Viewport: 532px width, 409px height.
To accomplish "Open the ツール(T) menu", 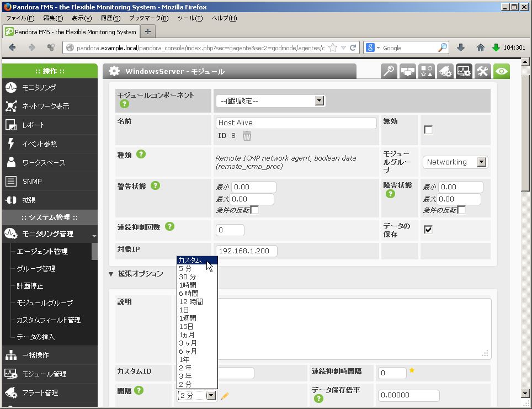I will coord(190,18).
